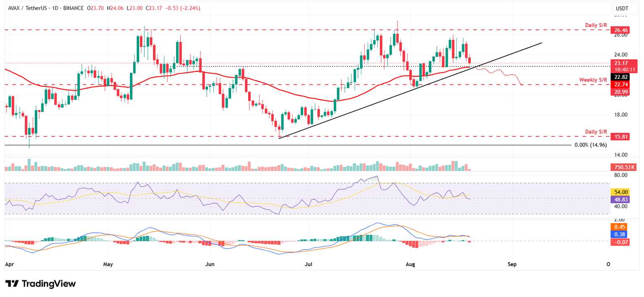Click the TradingView logo
The height and width of the screenshot is (297, 644).
(39, 284)
